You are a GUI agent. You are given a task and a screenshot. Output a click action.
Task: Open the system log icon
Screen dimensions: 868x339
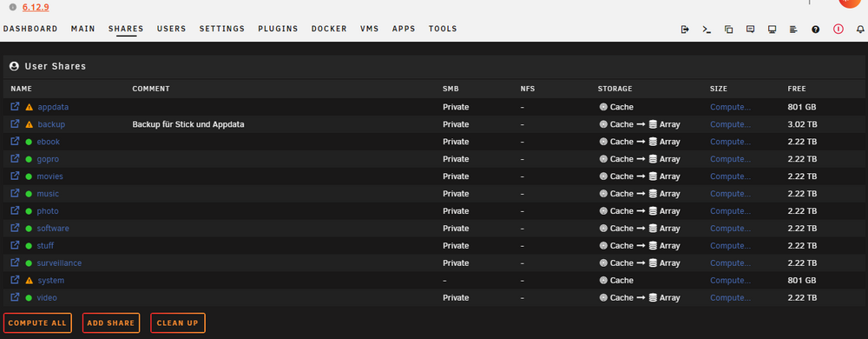pos(794,30)
